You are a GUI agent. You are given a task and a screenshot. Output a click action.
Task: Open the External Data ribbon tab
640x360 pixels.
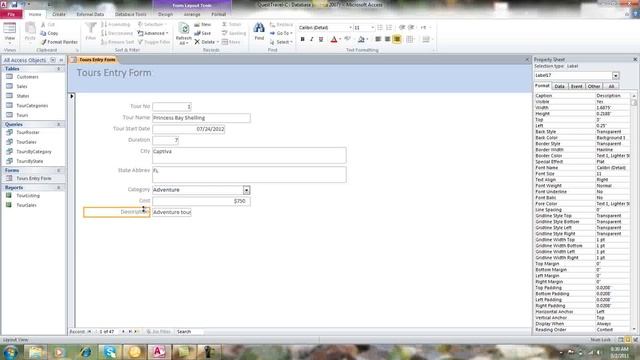pyautogui.click(x=90, y=14)
